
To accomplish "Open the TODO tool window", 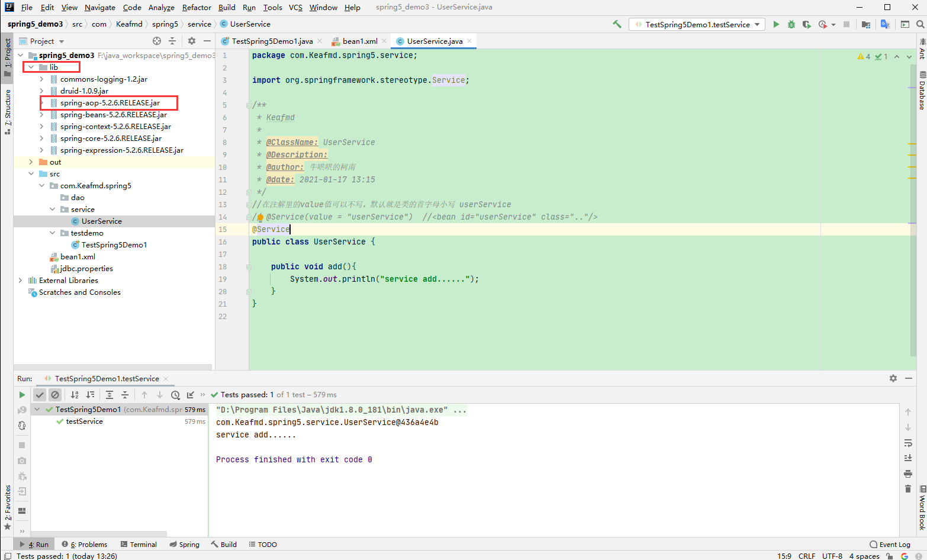I will coord(263,545).
